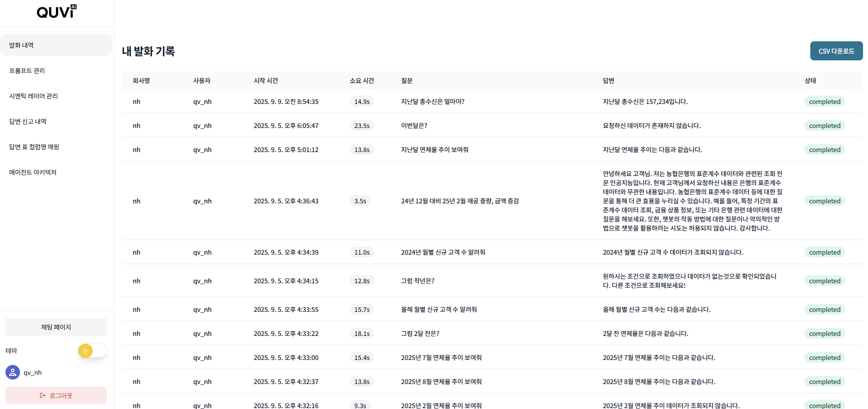Go to 시멘틱 레이어 관리

pyautogui.click(x=34, y=96)
